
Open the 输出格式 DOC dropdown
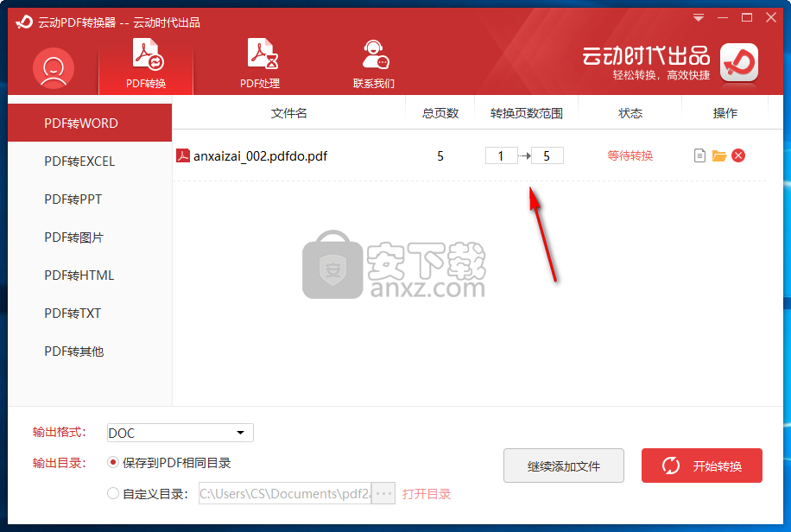180,433
